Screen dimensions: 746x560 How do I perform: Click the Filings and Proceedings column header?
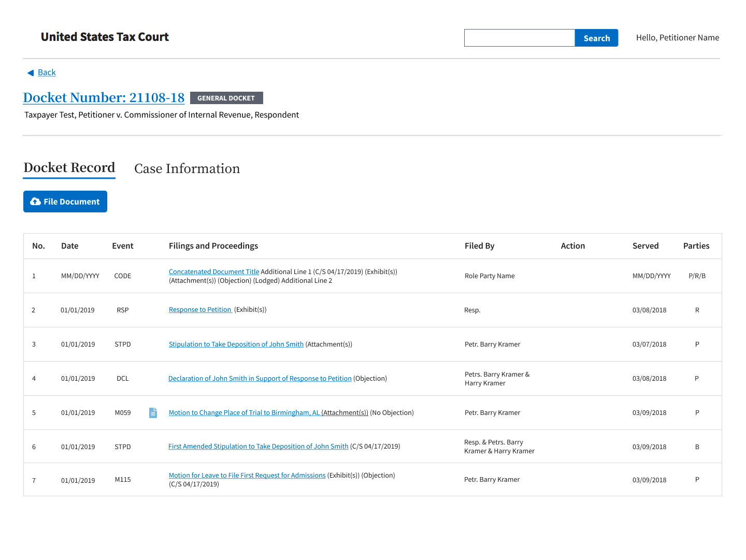(x=213, y=246)
